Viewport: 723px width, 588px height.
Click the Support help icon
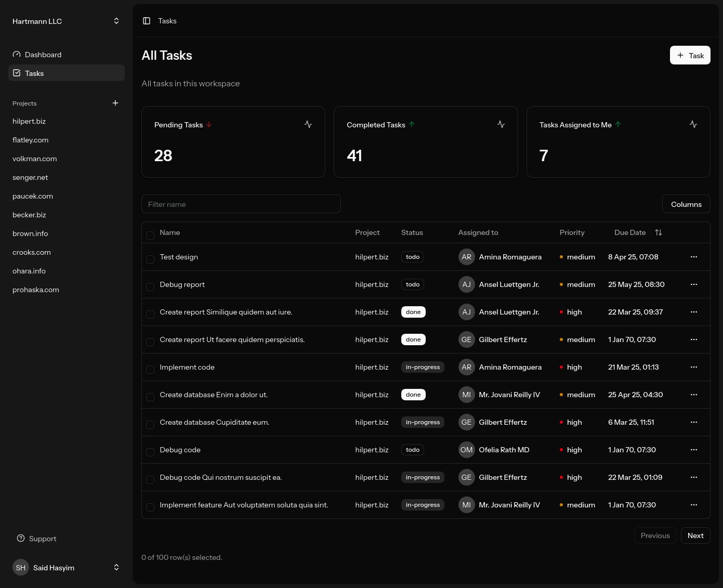[x=21, y=539]
